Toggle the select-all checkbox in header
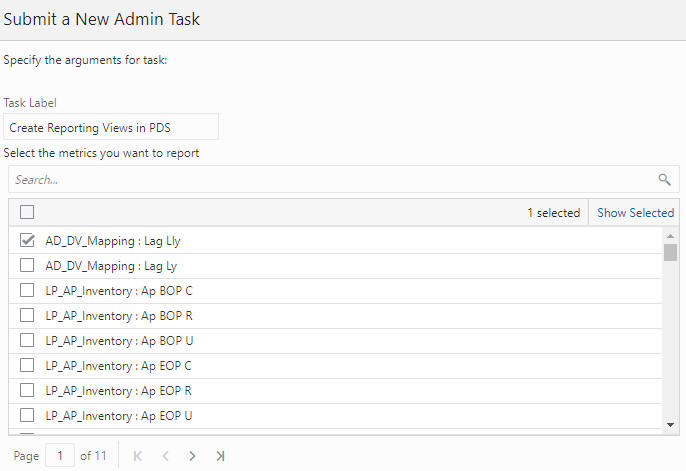The height and width of the screenshot is (471, 686). (27, 212)
